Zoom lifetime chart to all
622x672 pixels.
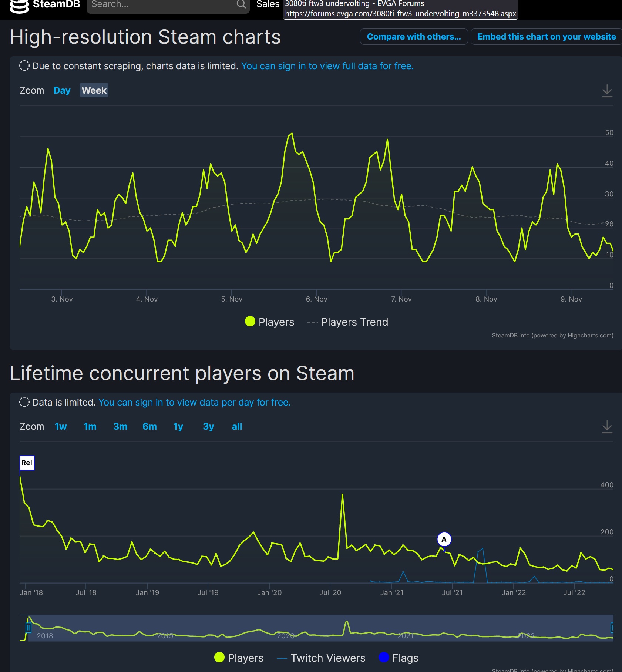[237, 427]
